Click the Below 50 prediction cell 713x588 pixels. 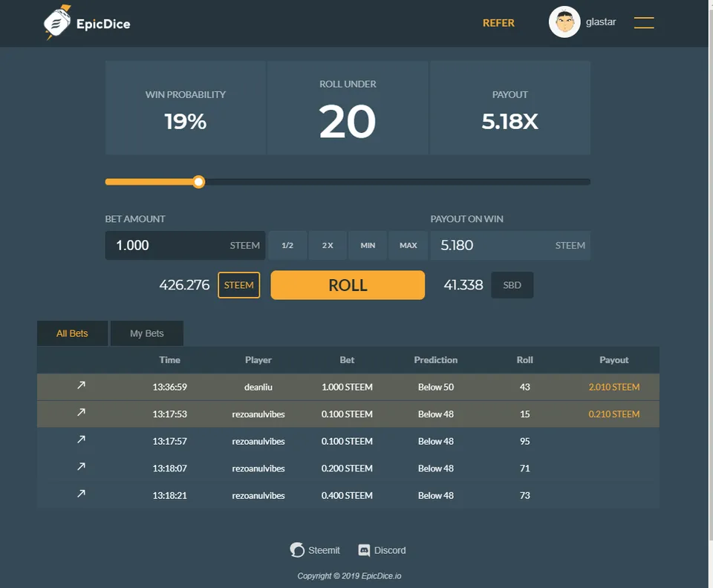tap(436, 387)
